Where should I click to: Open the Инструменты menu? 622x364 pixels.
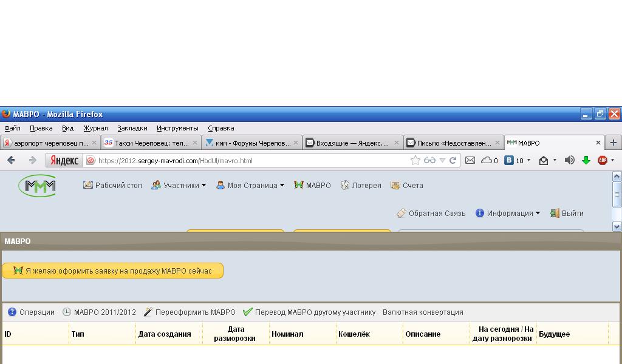pos(177,128)
